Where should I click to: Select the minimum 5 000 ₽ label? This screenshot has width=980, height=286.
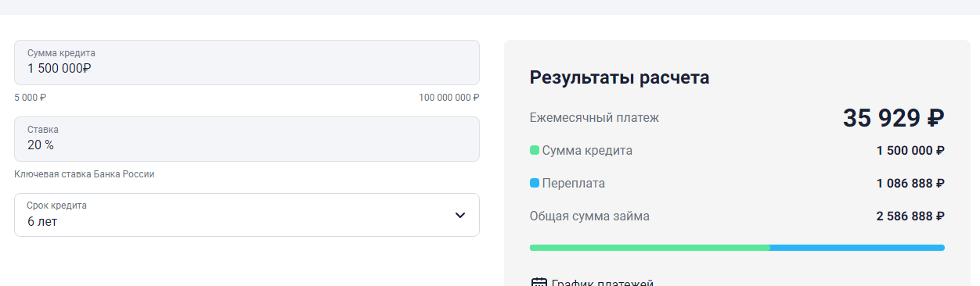pos(30,98)
